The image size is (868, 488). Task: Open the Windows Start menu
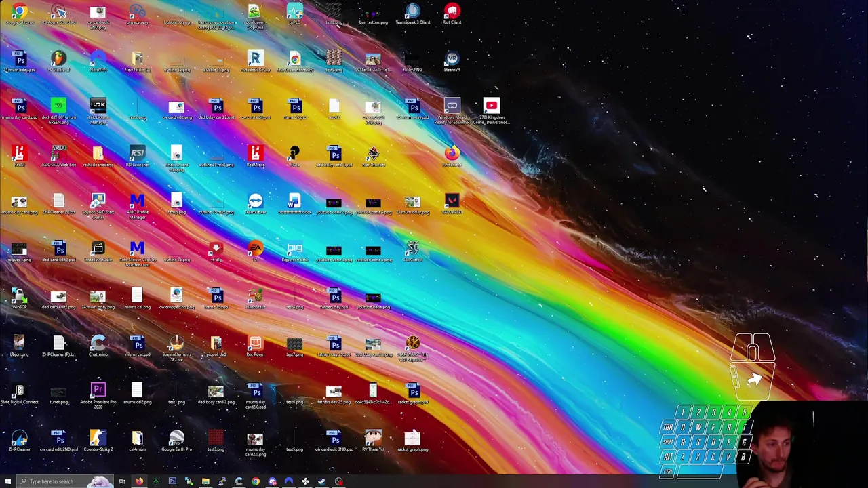point(8,481)
